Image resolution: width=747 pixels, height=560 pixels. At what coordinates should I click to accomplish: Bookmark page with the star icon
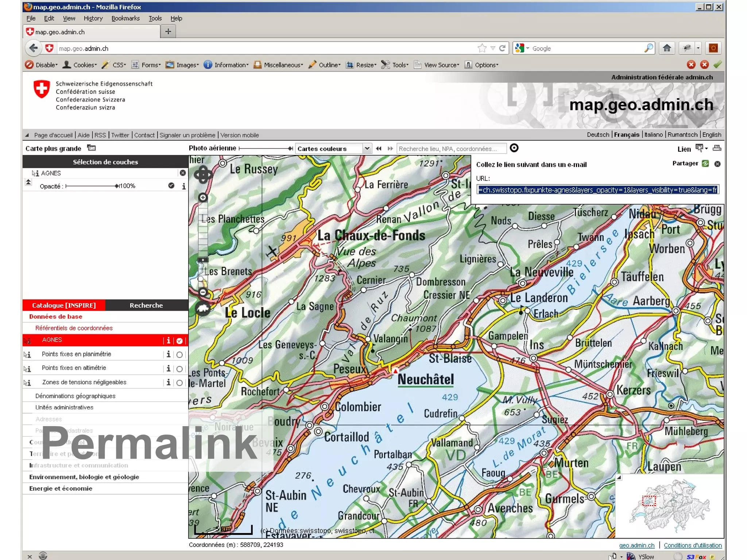point(482,48)
